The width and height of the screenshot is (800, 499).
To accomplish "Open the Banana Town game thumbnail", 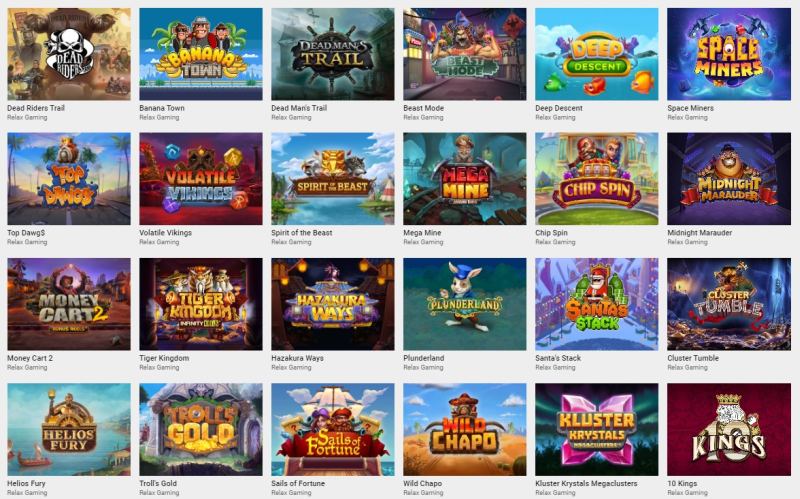I will point(201,54).
